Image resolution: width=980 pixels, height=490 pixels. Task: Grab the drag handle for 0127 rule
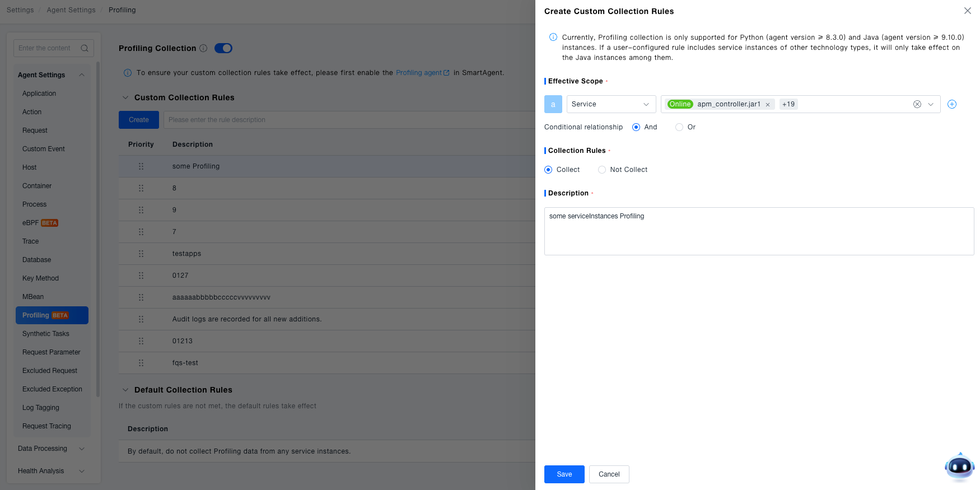pos(141,276)
